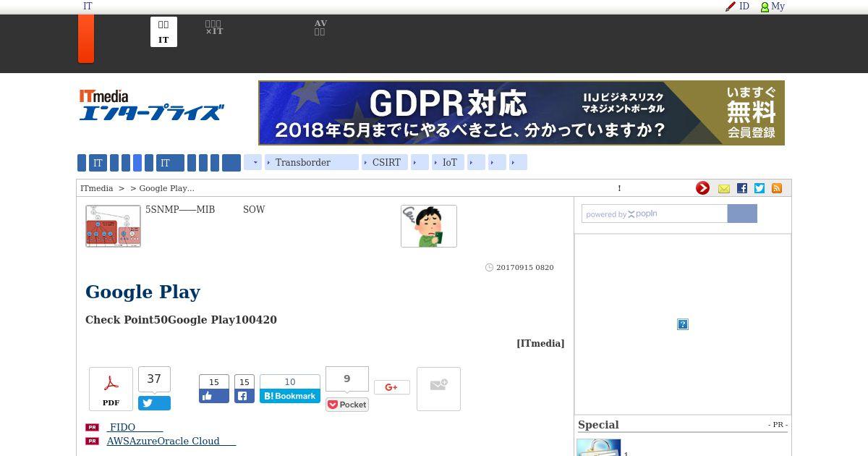This screenshot has width=868, height=456.
Task: Expand the small dropdown arrow before Transborder
Action: coord(252,162)
